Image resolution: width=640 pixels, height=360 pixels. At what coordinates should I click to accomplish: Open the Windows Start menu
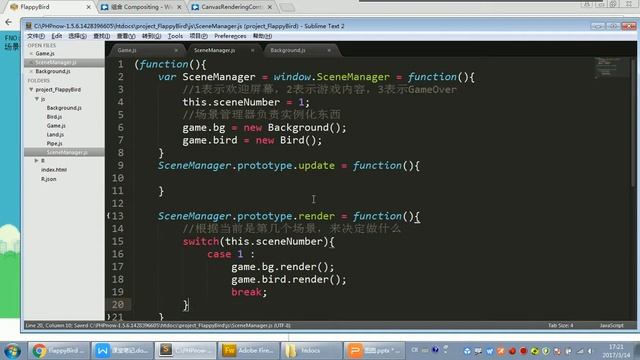pyautogui.click(x=12, y=351)
